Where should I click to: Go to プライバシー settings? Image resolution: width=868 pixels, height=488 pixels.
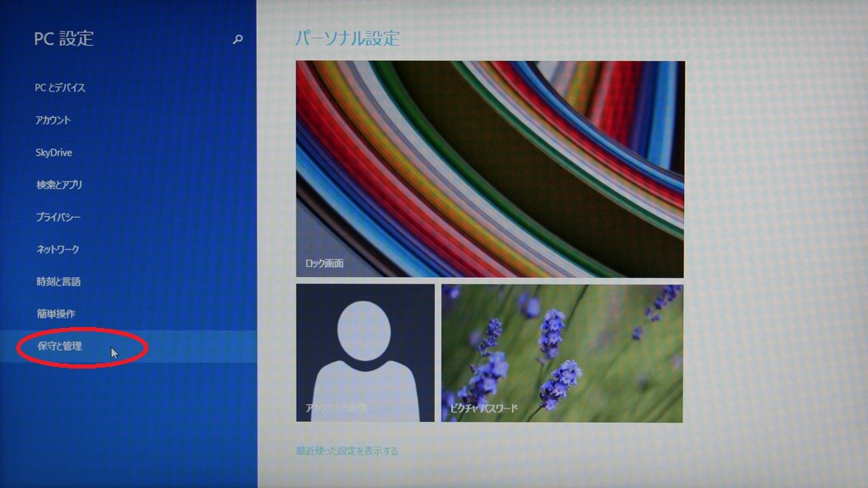58,217
